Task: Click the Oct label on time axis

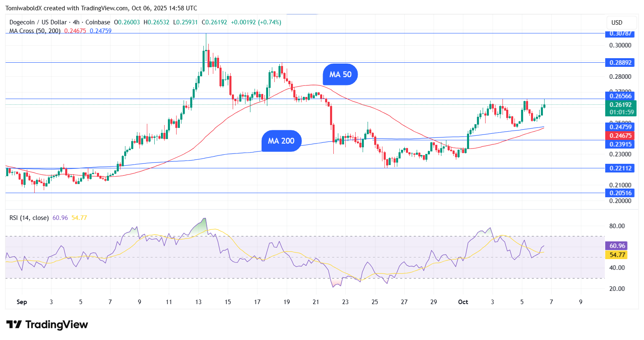Action: coord(463,302)
